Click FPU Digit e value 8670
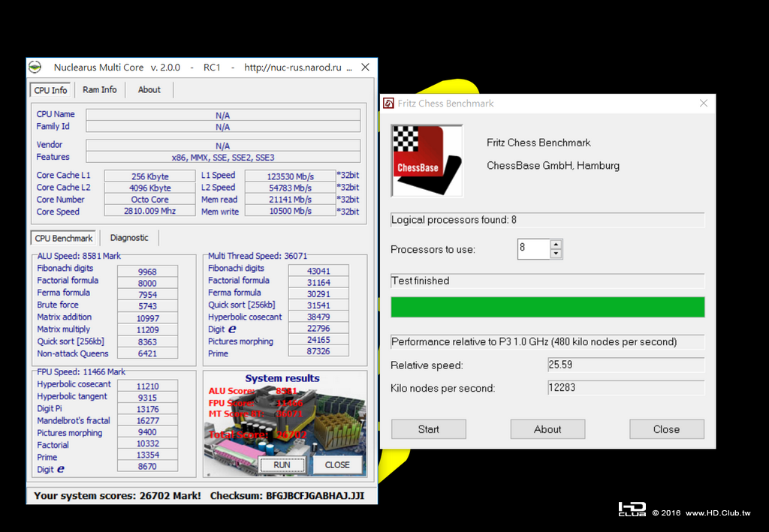Viewport: 769px width, 532px height. (x=147, y=467)
